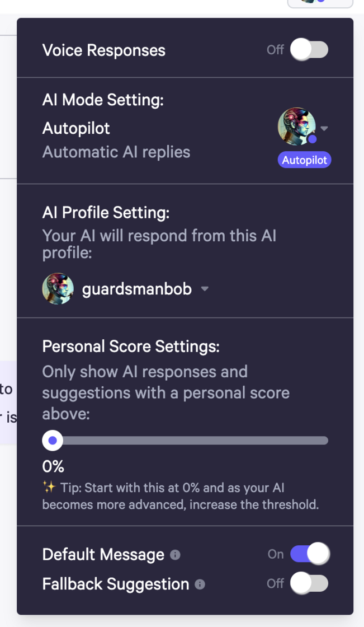Viewport: 364px width, 627px height.
Task: Enable the Fallback Suggestion toggle
Action: (309, 583)
